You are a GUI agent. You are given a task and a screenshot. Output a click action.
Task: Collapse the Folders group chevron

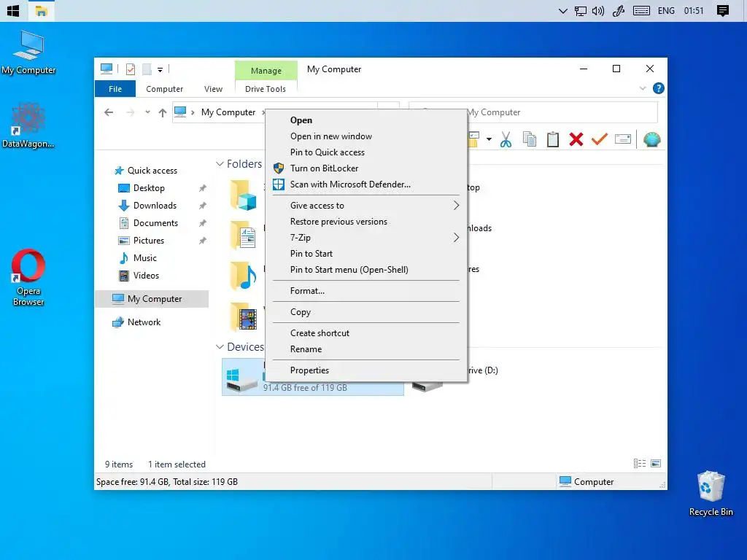coord(220,164)
